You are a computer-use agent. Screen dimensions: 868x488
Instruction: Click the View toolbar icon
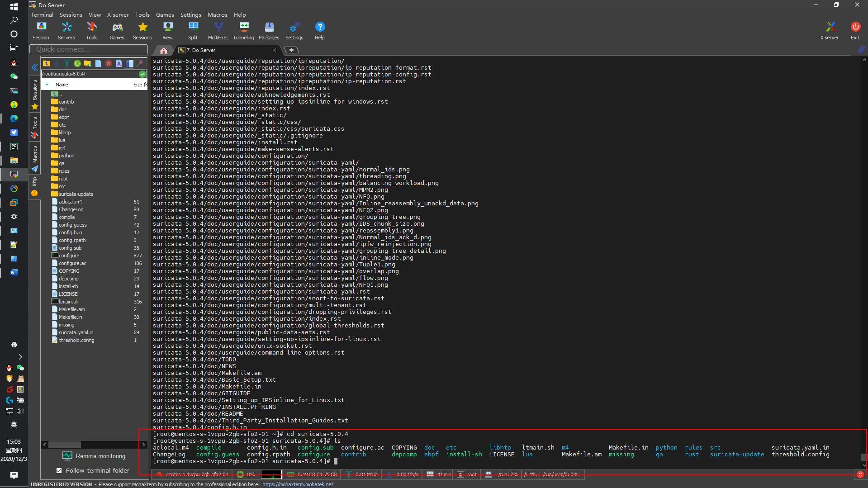click(x=167, y=31)
